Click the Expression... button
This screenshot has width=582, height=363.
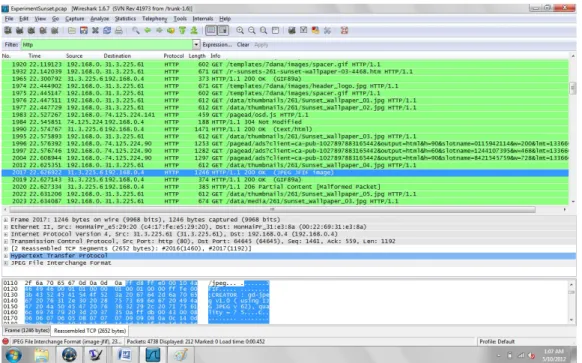click(217, 45)
